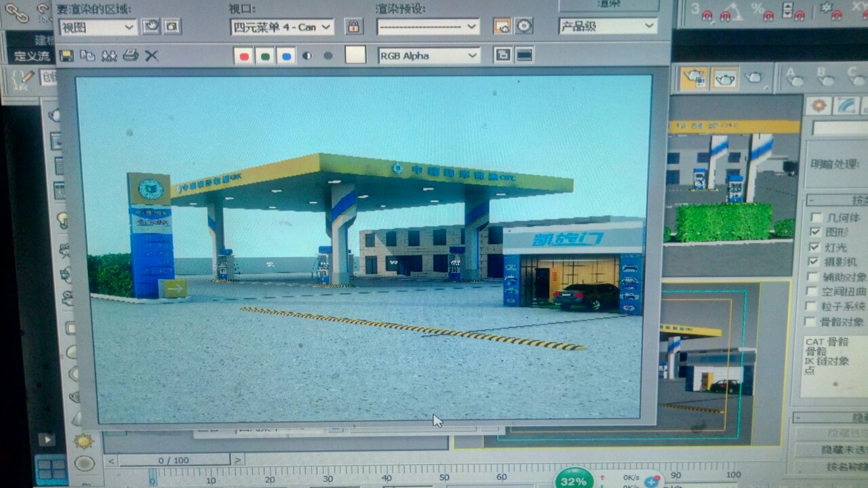Open the render preset dropdown

428,27
